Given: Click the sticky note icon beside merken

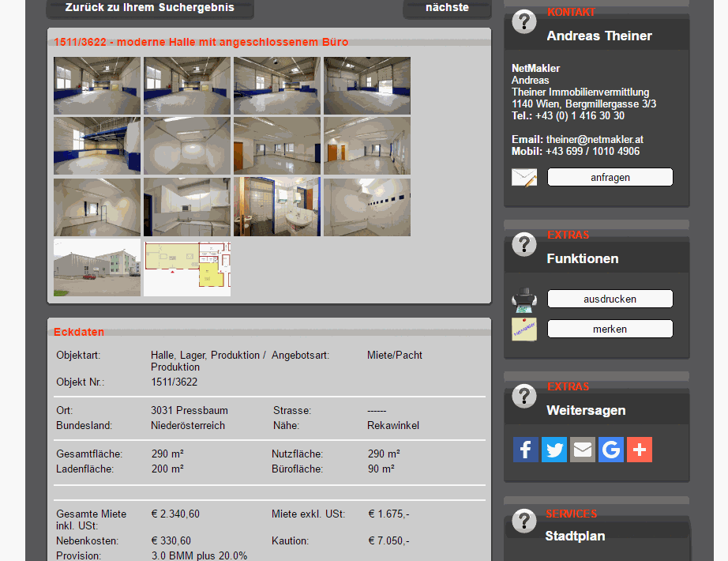Looking at the screenshot, I should tap(523, 329).
